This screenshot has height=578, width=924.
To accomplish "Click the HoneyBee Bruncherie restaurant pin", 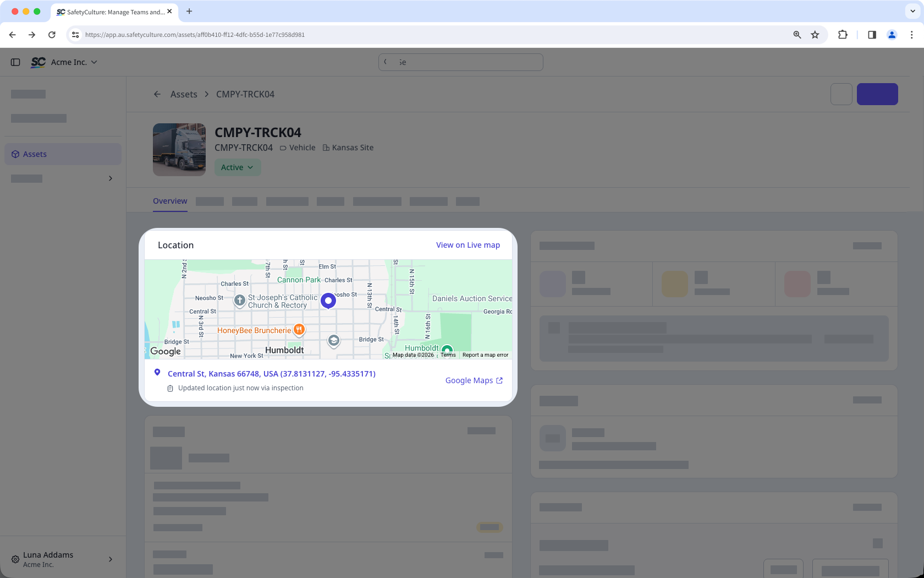I will 299,330.
